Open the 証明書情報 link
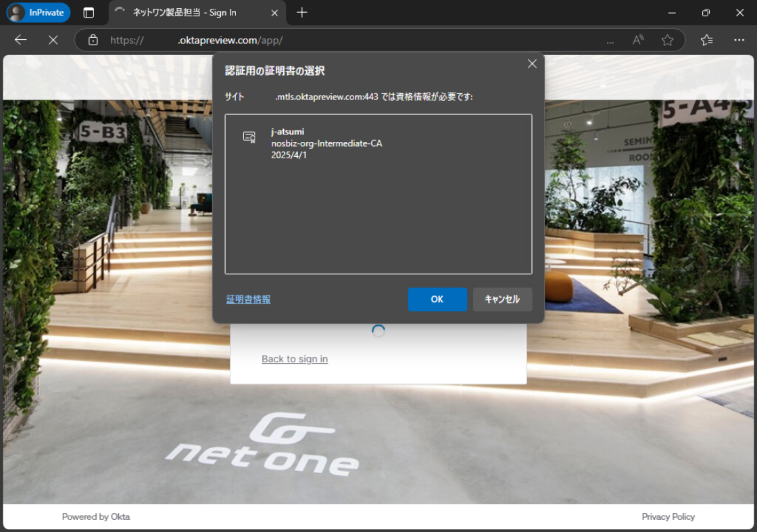 coord(248,299)
